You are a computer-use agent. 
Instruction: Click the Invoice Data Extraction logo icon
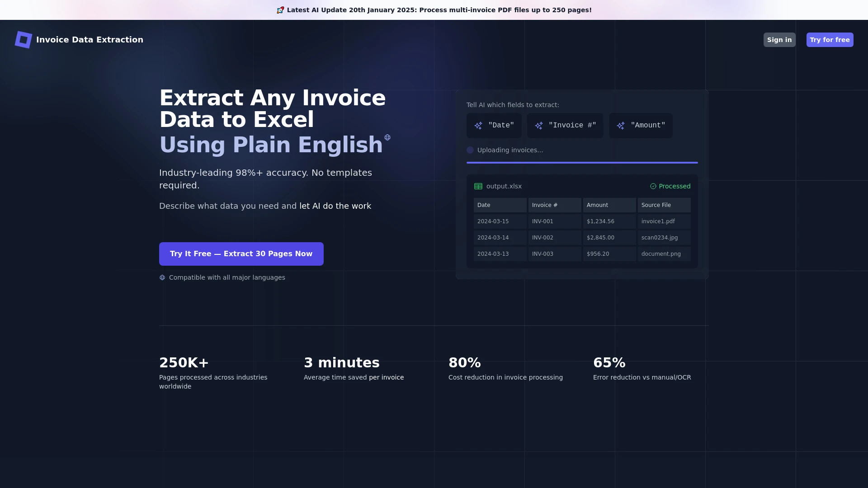tap(24, 40)
